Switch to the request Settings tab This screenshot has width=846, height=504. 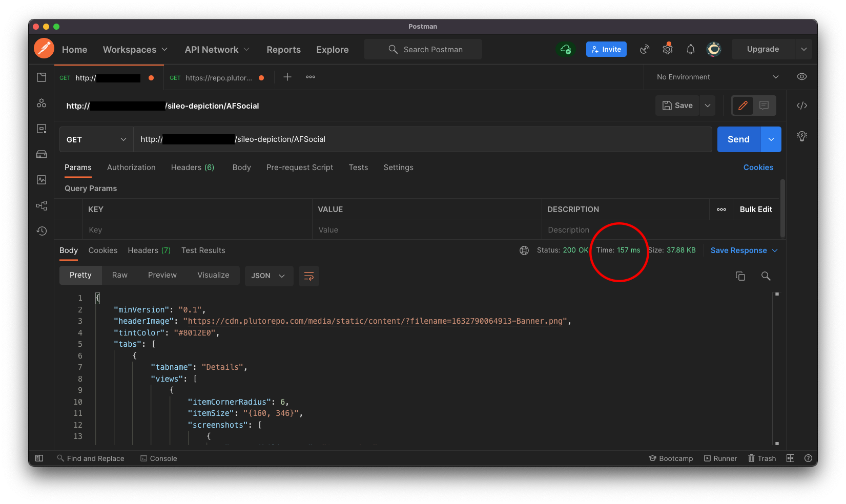398,167
